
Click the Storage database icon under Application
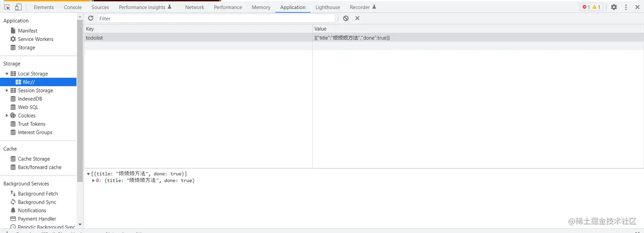click(13, 47)
